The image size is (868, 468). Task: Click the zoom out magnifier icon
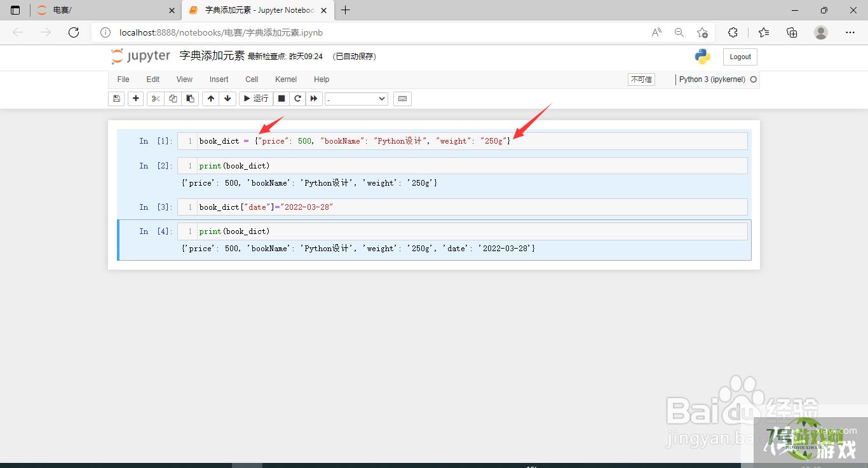coord(679,32)
